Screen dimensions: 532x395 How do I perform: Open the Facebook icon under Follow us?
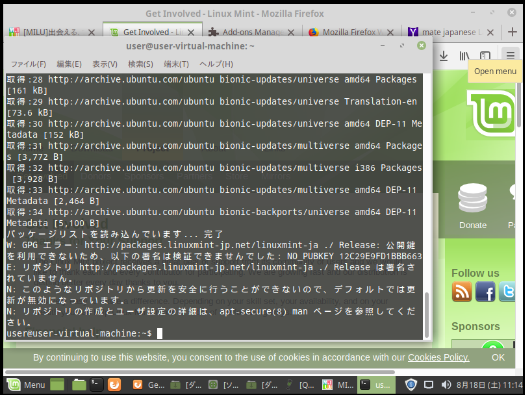click(x=485, y=292)
